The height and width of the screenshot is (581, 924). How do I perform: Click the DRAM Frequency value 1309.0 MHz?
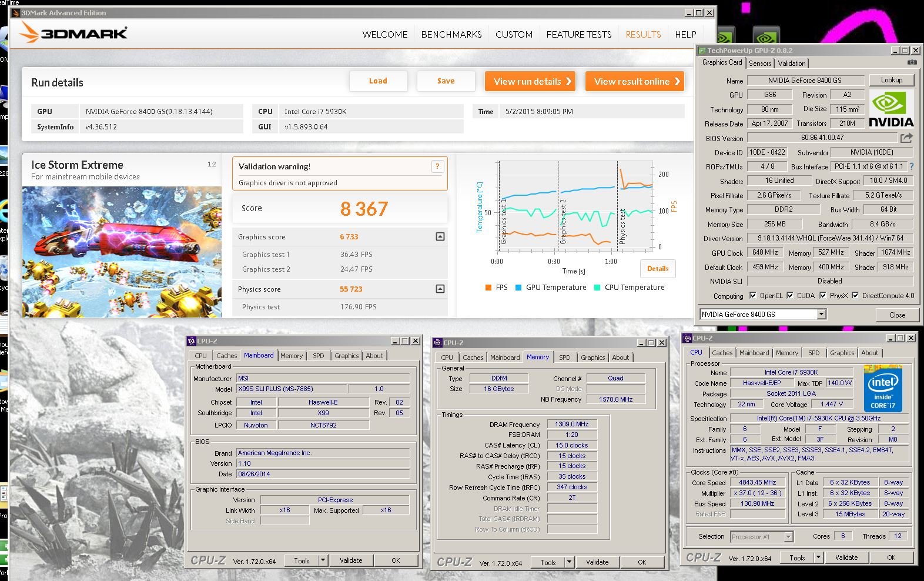[572, 424]
